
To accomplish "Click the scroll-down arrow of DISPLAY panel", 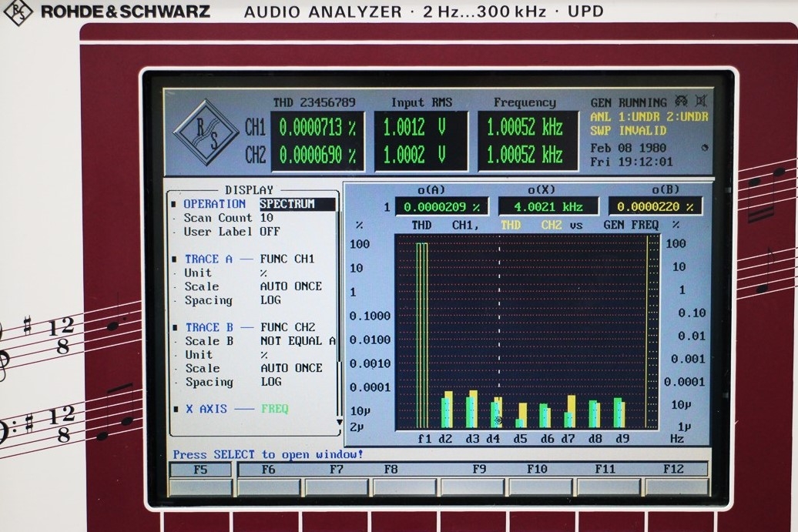I will click(340, 422).
